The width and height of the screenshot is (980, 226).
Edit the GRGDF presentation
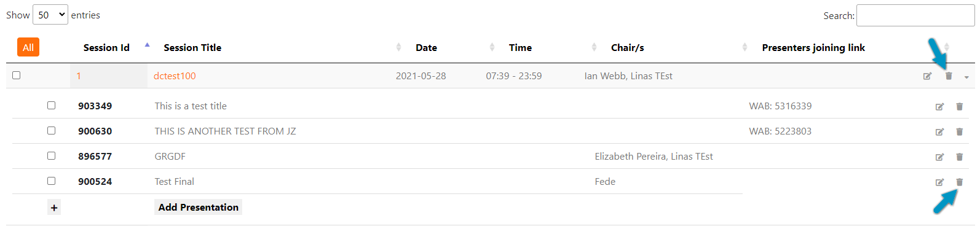click(939, 157)
